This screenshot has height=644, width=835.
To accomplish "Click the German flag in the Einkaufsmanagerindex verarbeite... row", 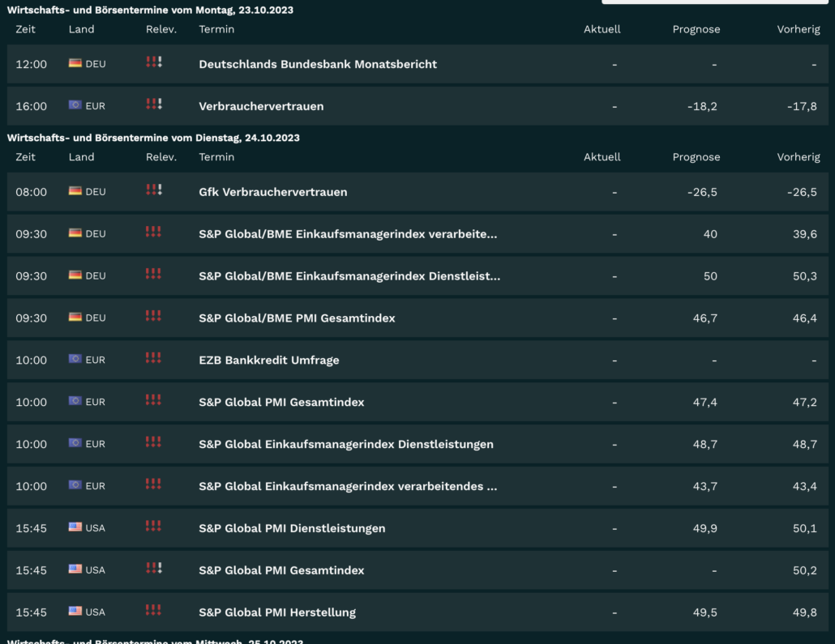I will (x=75, y=233).
